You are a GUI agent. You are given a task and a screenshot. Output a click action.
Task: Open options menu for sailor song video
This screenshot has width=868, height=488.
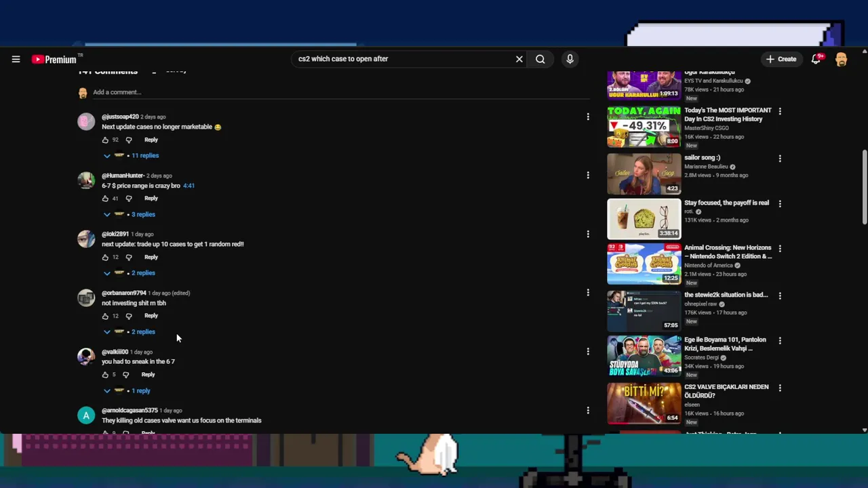(780, 159)
